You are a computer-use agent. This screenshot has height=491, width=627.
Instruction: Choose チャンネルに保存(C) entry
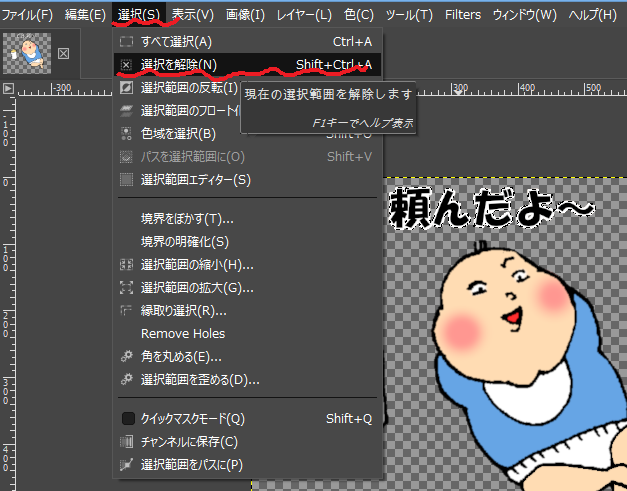(247, 442)
